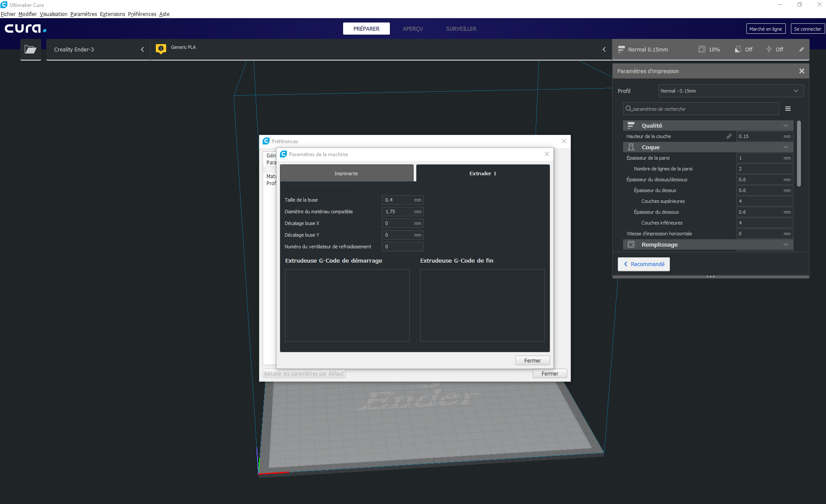Viewport: 826px width, 504px height.
Task: Click Se connecter
Action: (x=808, y=29)
